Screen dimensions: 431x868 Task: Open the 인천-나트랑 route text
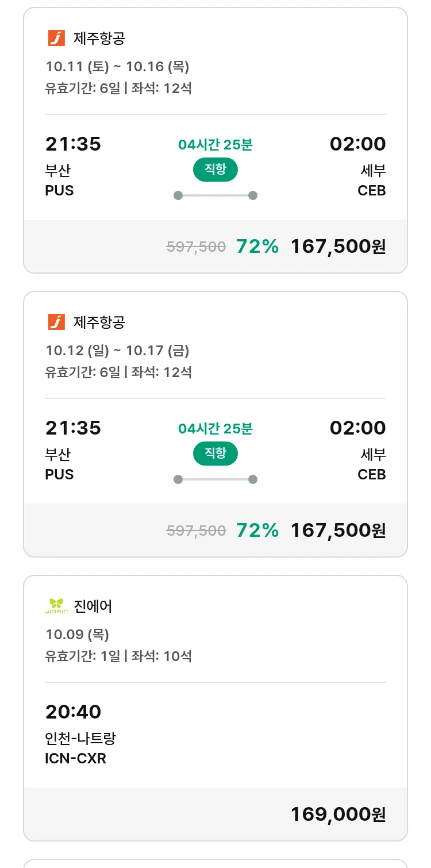point(80,739)
